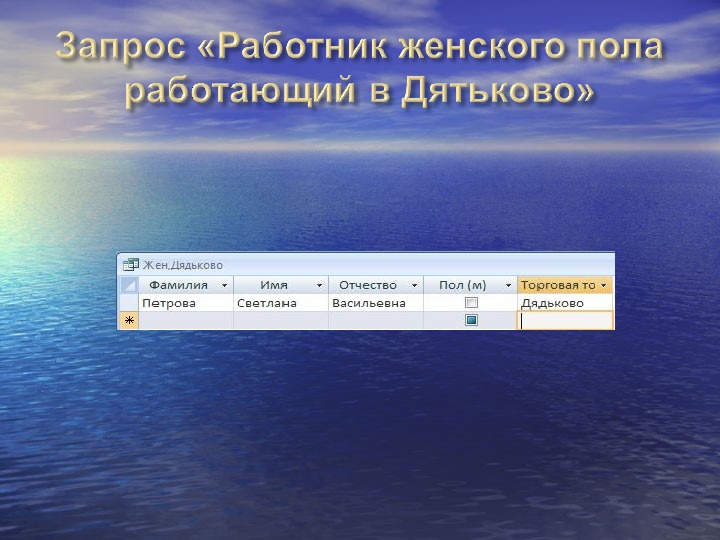The height and width of the screenshot is (540, 720).
Task: Click the empty Фамилия cell in new row
Action: [186, 321]
